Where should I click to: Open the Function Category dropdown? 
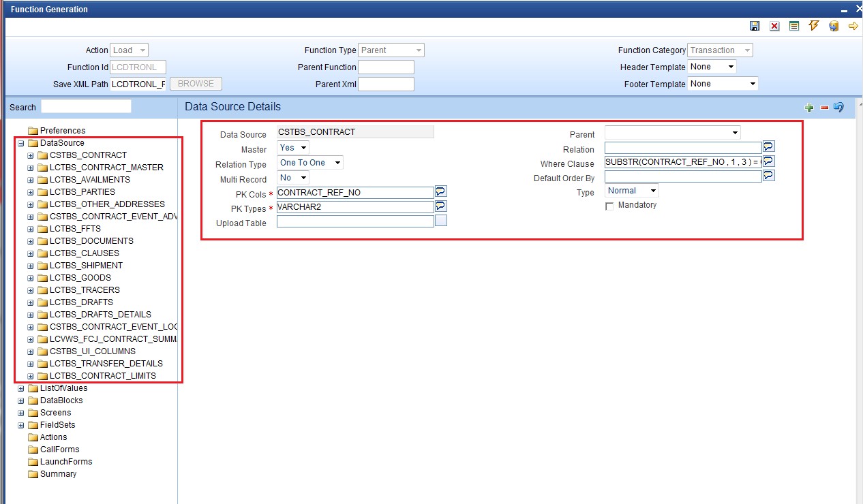[x=720, y=50]
